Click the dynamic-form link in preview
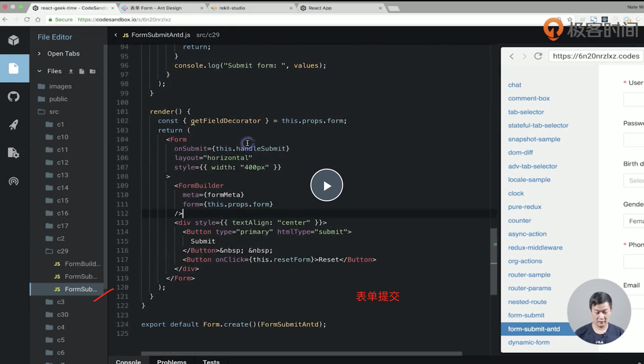644x364 pixels. (x=529, y=342)
